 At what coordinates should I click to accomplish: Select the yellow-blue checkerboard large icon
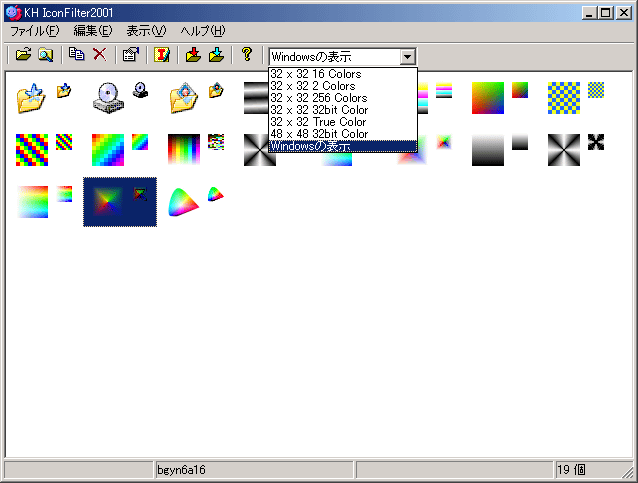tap(564, 98)
